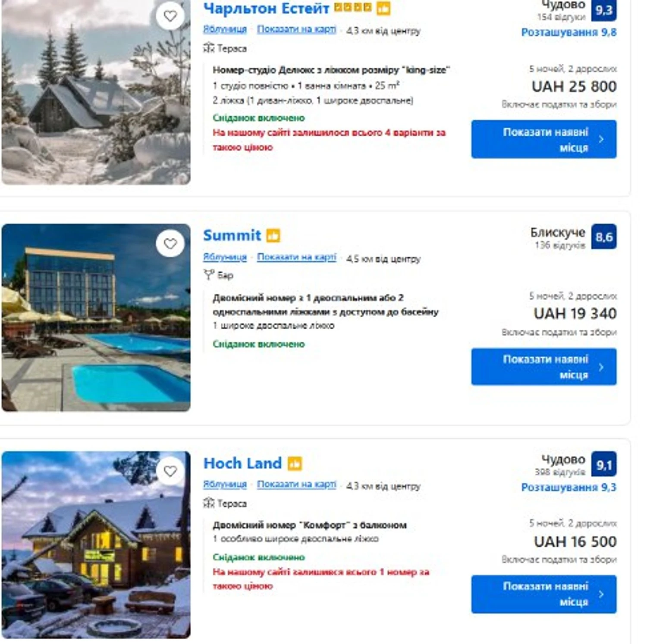Click the 9,1 review score badge
Image resolution: width=647 pixels, height=644 pixels.
[x=603, y=464]
